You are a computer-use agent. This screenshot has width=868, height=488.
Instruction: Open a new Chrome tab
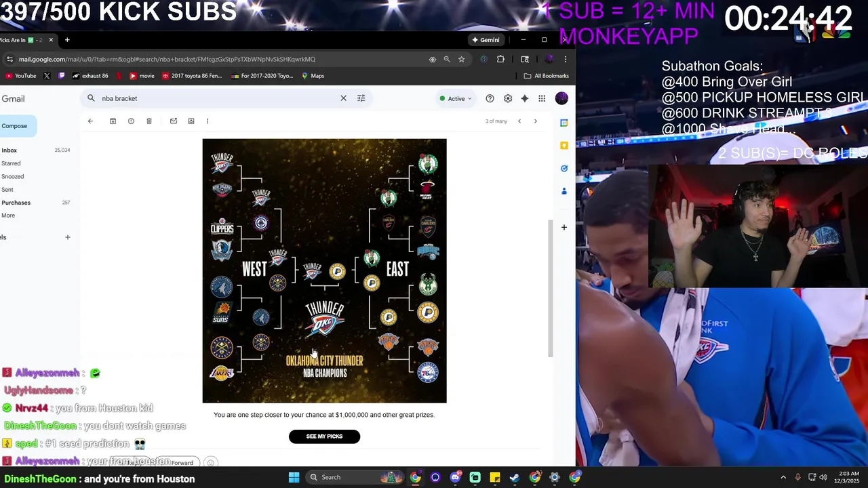(67, 40)
